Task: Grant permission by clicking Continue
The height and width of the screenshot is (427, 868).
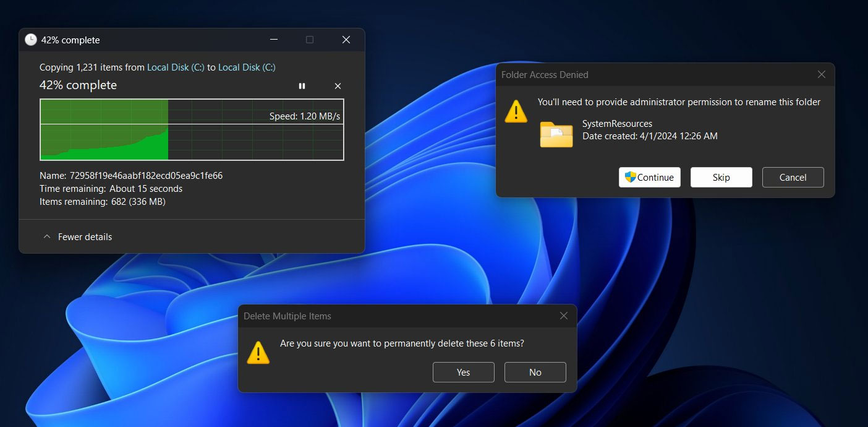Action: (x=650, y=177)
